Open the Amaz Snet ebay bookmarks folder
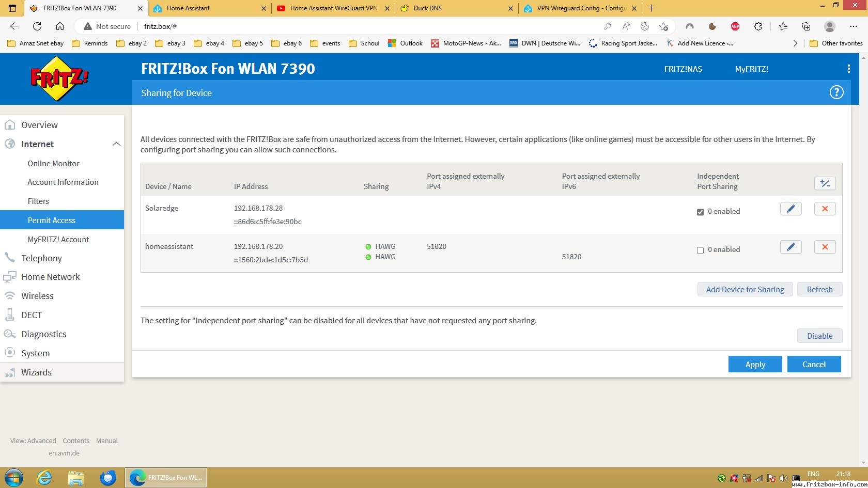Viewport: 868px width, 488px height. point(36,43)
